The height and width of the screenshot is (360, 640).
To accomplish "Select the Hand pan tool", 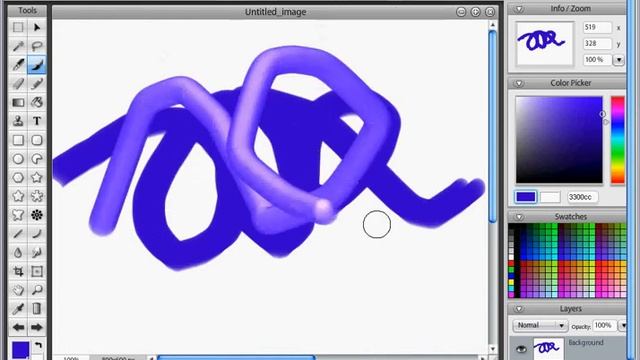I will coord(18,290).
